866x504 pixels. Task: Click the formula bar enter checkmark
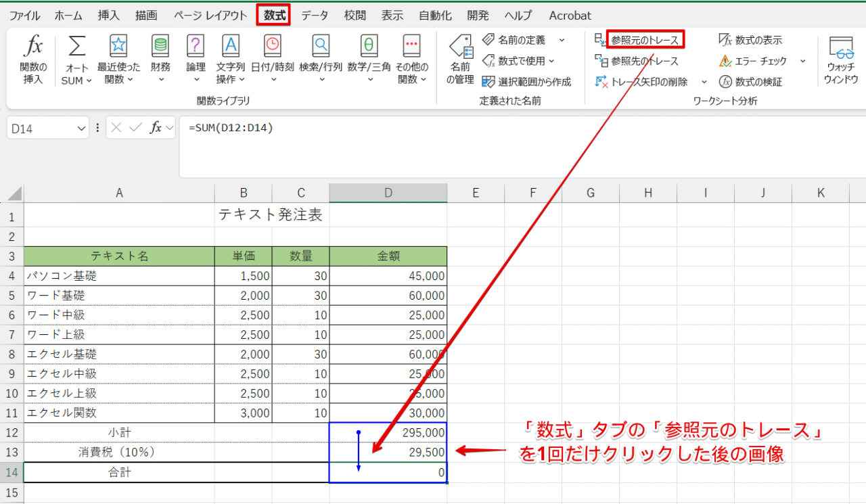pos(136,127)
